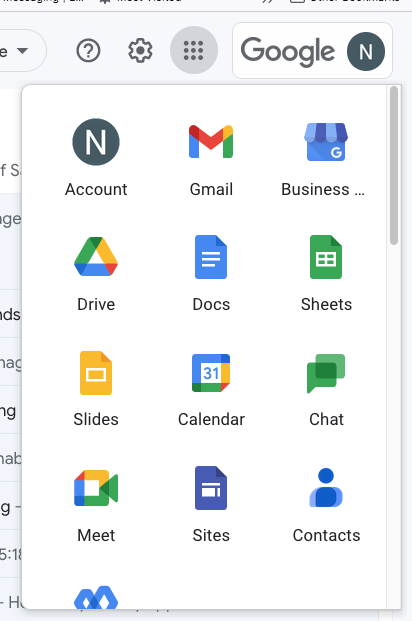
Task: Open Google Slides
Action: tap(96, 389)
